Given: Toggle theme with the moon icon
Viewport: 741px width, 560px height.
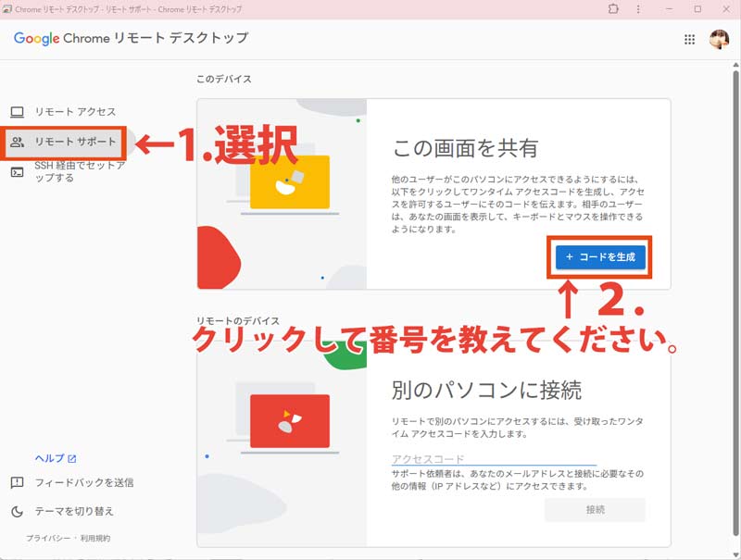Looking at the screenshot, I should [17, 511].
